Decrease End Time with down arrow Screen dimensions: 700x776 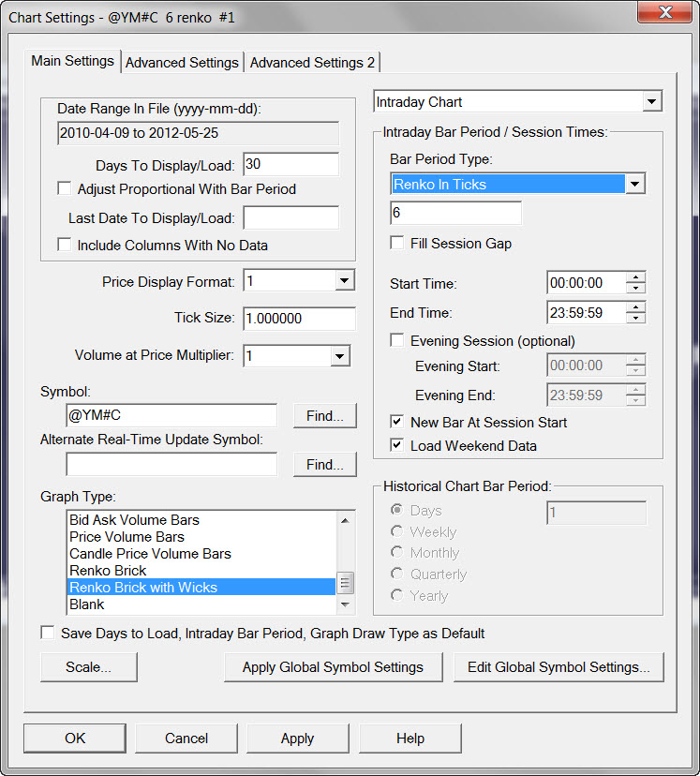[635, 318]
